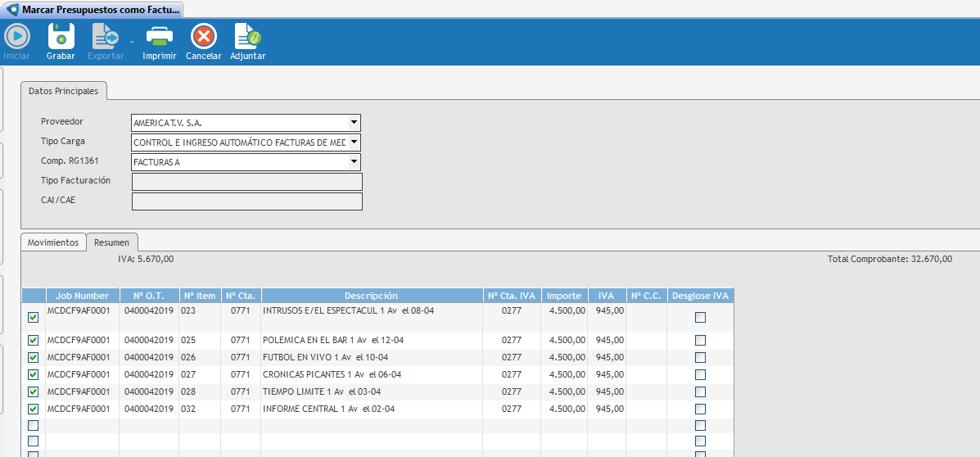Click the Descripción column header
Image resolution: width=980 pixels, height=457 pixels.
(x=371, y=296)
